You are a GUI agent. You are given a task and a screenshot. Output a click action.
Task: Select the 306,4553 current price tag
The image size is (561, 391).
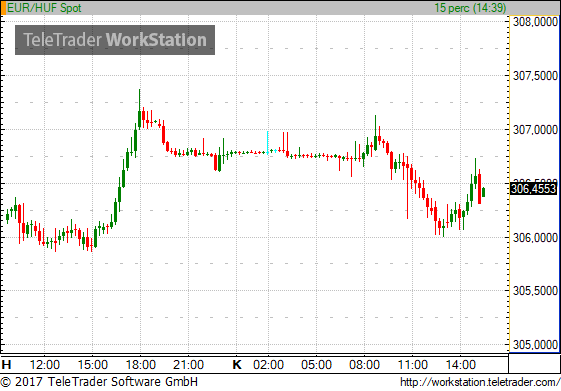533,189
